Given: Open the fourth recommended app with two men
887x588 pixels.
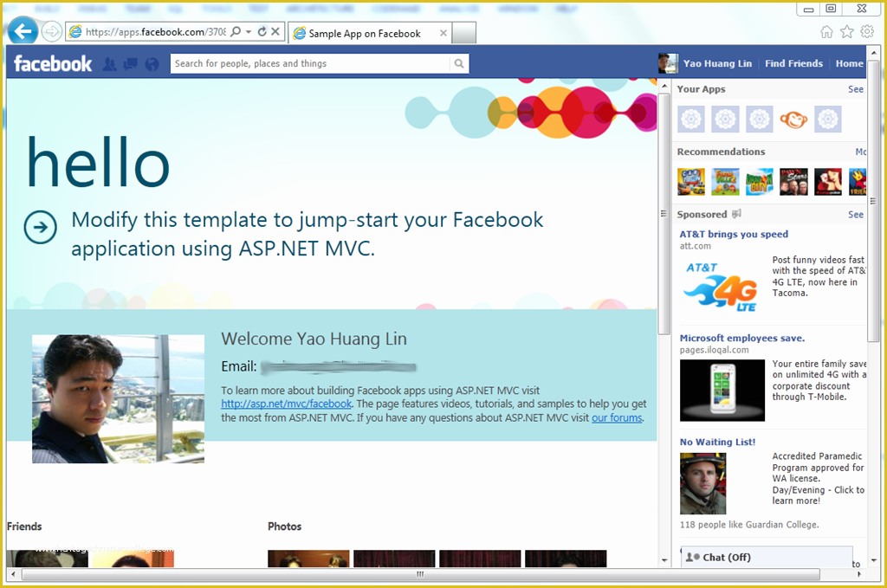Looking at the screenshot, I should coord(793,182).
